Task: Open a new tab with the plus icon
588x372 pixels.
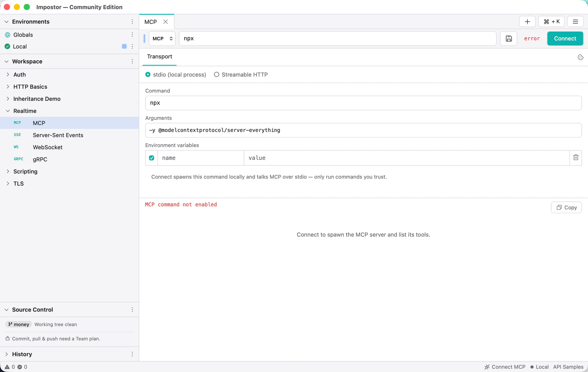Action: pos(527,22)
